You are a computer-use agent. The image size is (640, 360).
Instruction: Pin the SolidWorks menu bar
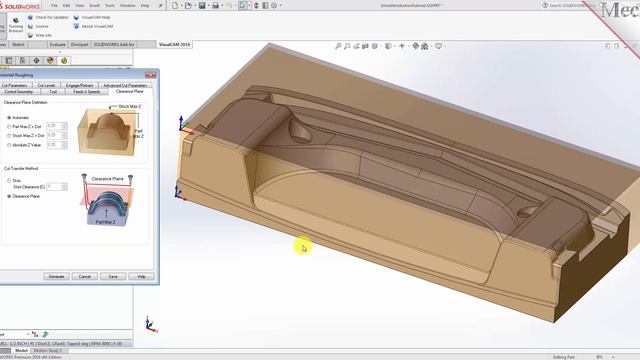coord(160,6)
